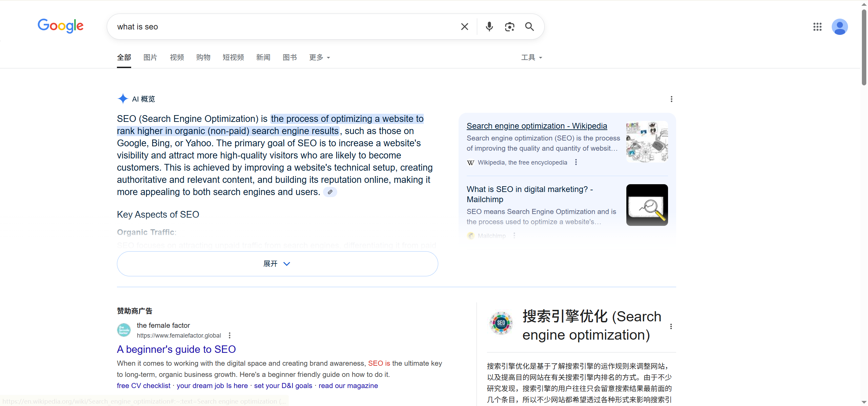Open the Mailchimp source options three-dot menu
Screen dimensions: 868x406
click(x=514, y=235)
